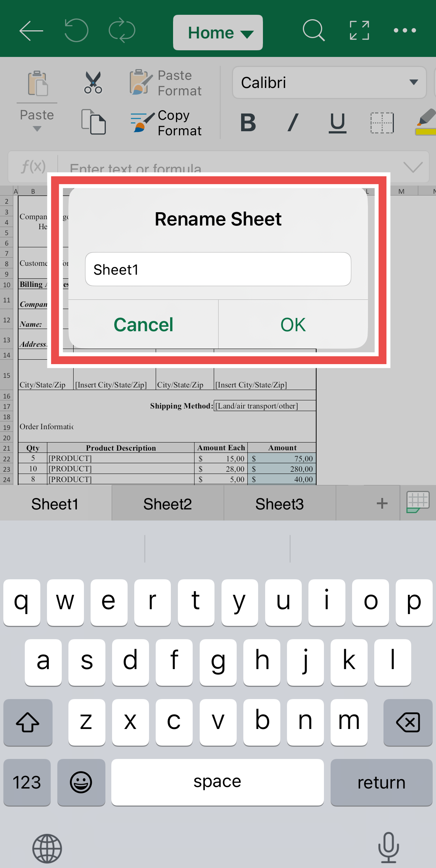This screenshot has height=868, width=436.
Task: Open the Calibri font dropdown
Action: (x=329, y=82)
